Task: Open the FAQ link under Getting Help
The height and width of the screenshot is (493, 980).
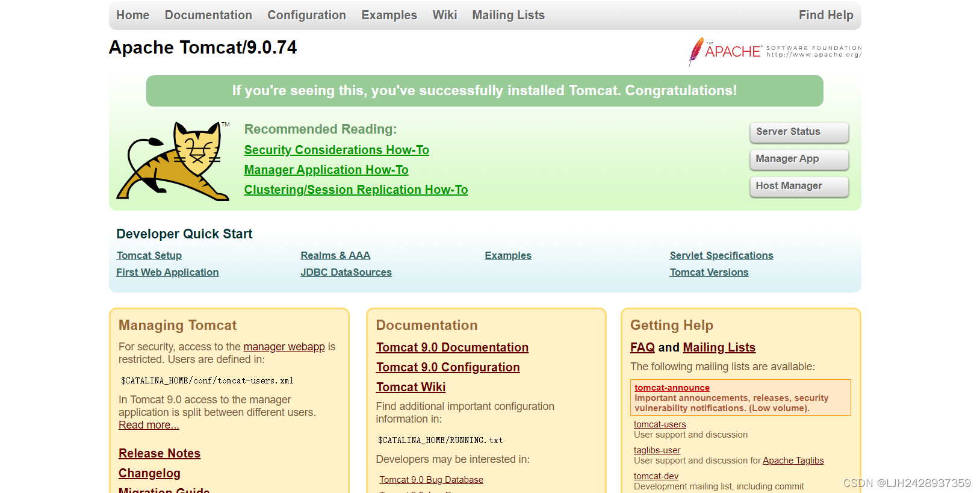Action: (642, 347)
